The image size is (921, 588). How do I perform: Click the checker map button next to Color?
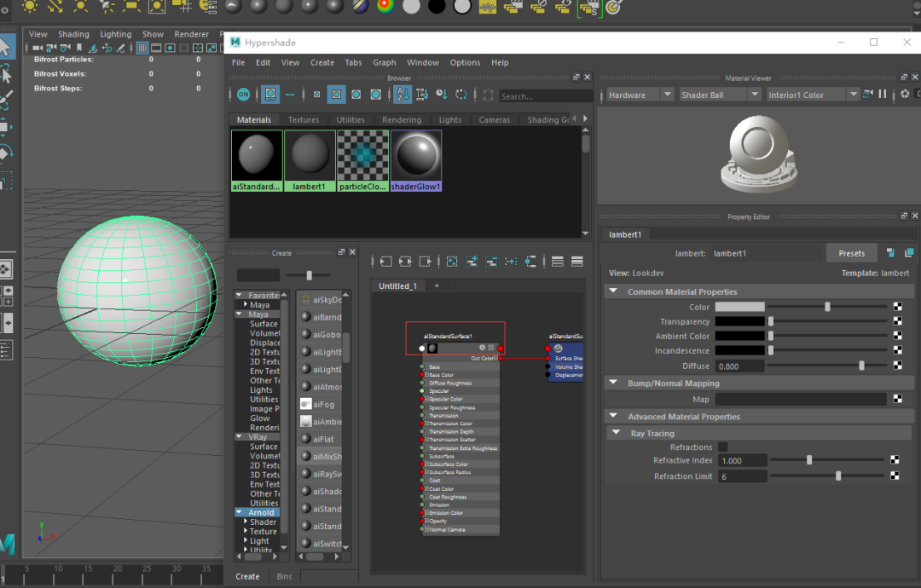pos(897,307)
